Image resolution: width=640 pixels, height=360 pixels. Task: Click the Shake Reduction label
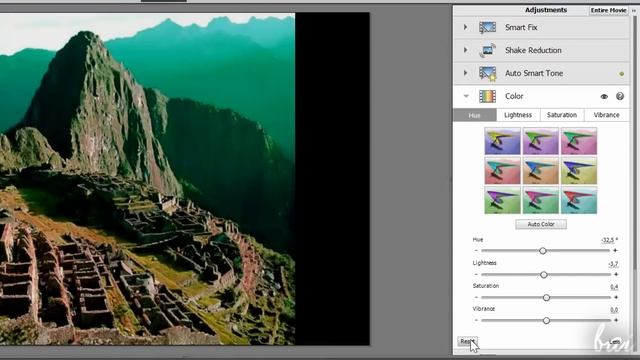[x=533, y=50]
